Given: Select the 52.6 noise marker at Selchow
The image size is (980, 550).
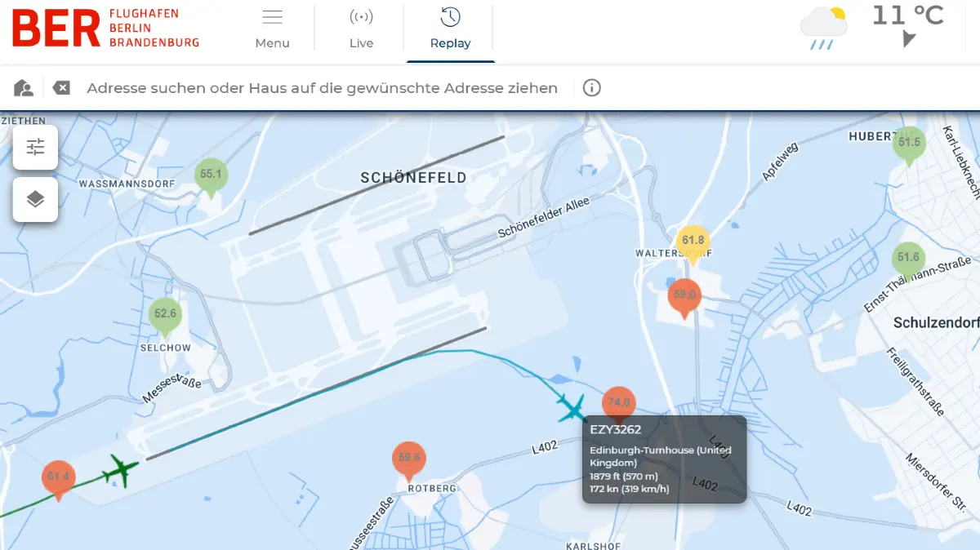Looking at the screenshot, I should [x=165, y=317].
